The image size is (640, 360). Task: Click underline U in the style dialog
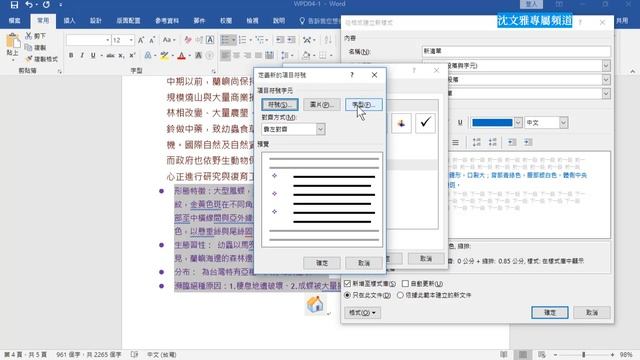click(460, 122)
